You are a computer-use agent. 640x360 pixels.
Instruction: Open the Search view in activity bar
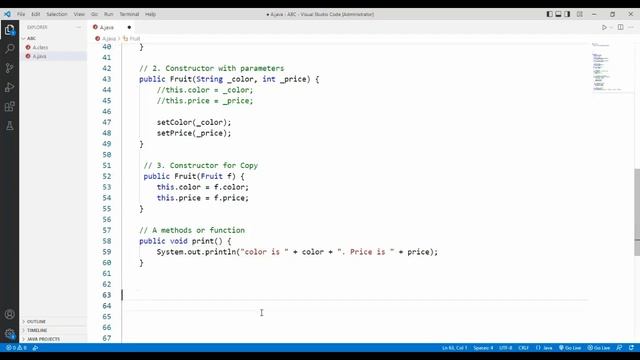(9, 49)
